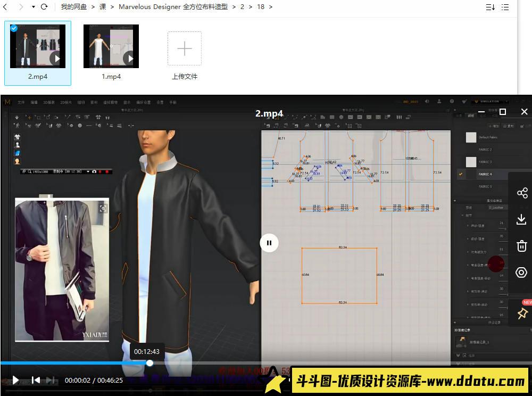The height and width of the screenshot is (396, 532).
Task: Click the video progress slider handle
Action: (150, 363)
